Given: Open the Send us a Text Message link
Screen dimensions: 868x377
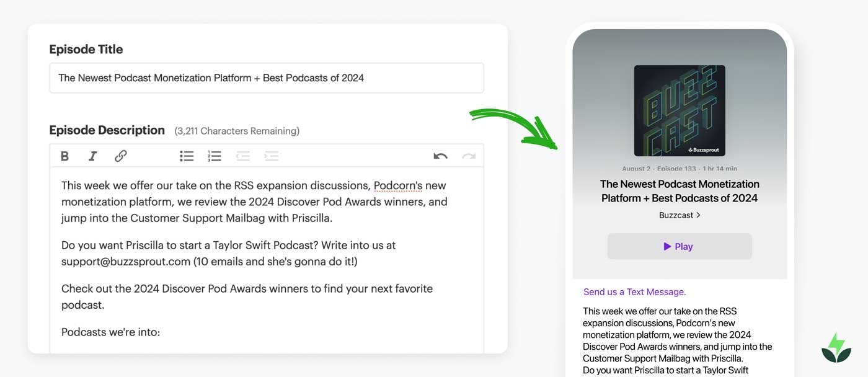Looking at the screenshot, I should (x=634, y=291).
